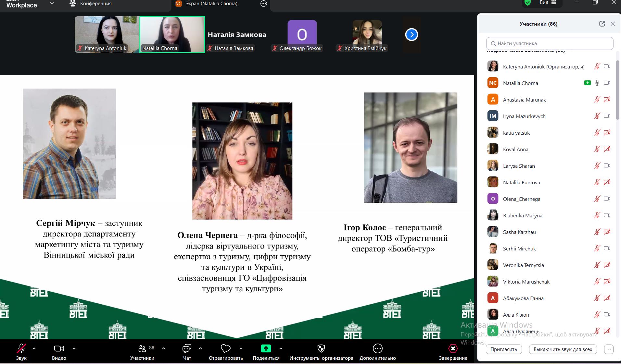Toggle Nataliia Chorna's microphone in participant list

[597, 83]
